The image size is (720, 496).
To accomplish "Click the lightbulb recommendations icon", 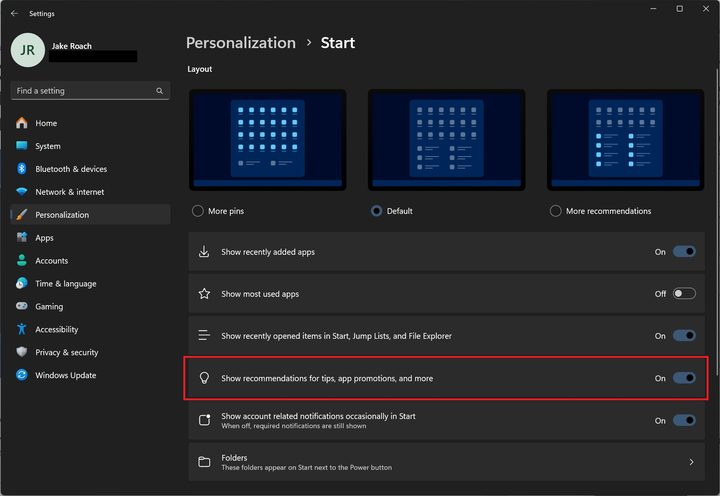I will tap(204, 378).
